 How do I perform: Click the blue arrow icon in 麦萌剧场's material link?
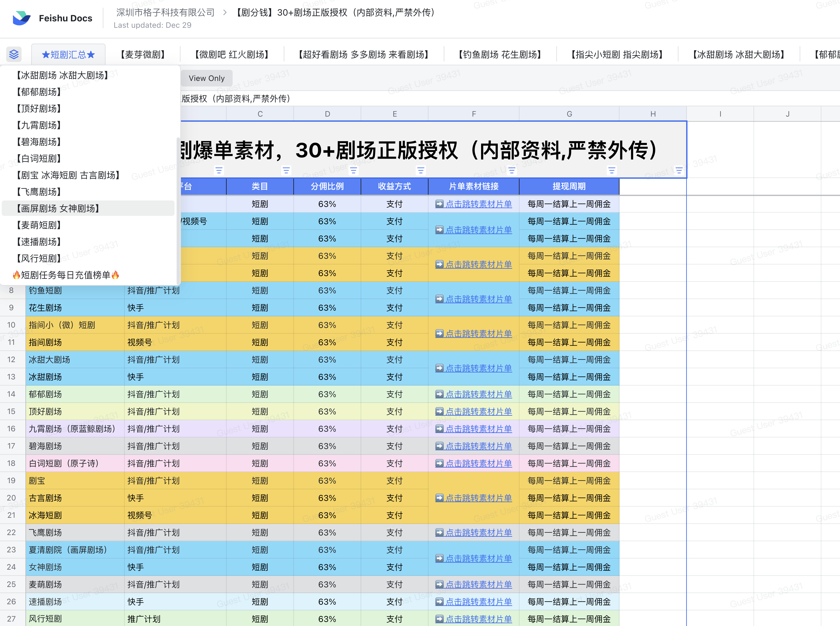click(x=439, y=584)
